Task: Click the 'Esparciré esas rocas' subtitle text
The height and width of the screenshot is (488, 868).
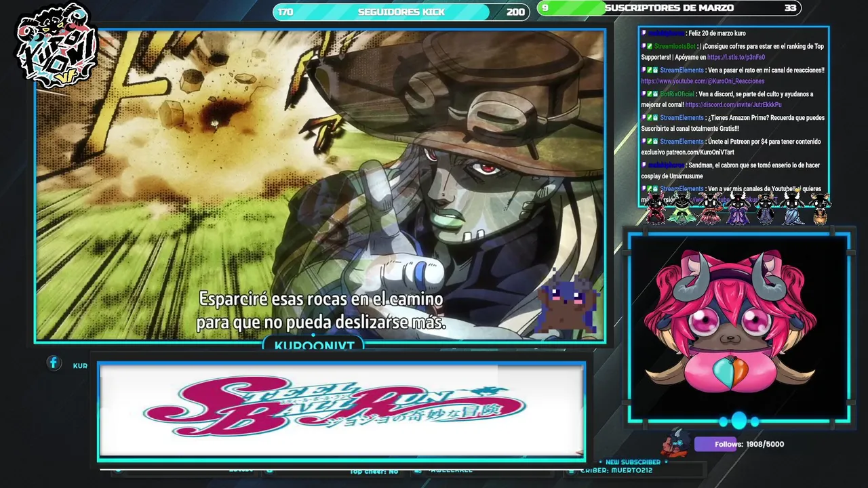Action: click(321, 310)
